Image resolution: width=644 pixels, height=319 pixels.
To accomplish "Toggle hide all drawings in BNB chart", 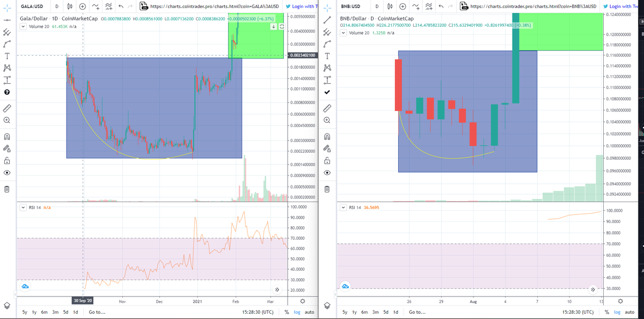I will click(326, 173).
